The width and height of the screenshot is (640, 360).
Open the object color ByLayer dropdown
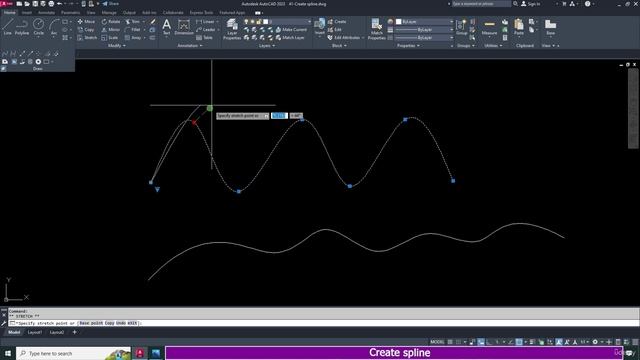(x=425, y=22)
